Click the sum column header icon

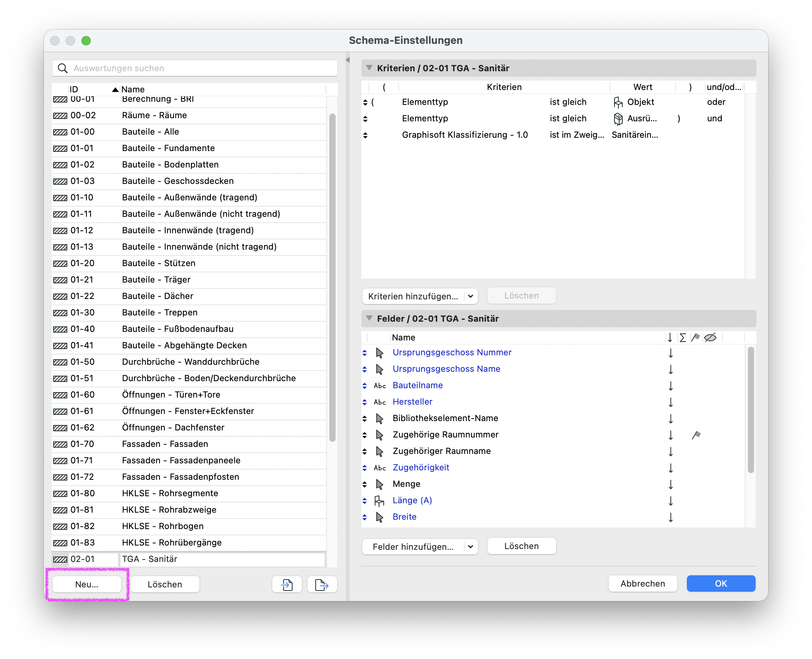[683, 337]
